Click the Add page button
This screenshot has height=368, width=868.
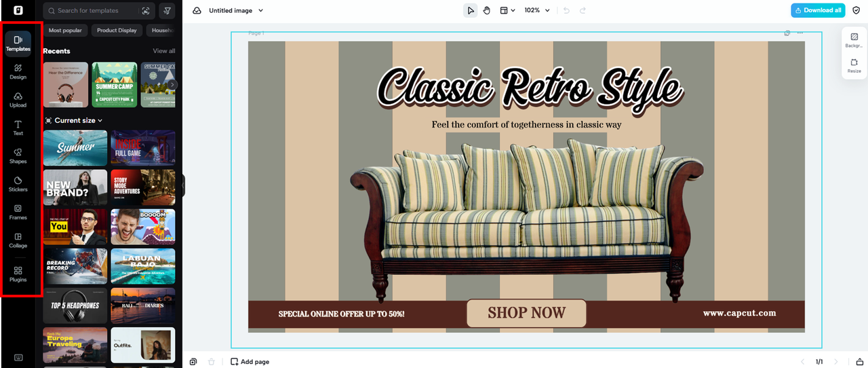(250, 362)
